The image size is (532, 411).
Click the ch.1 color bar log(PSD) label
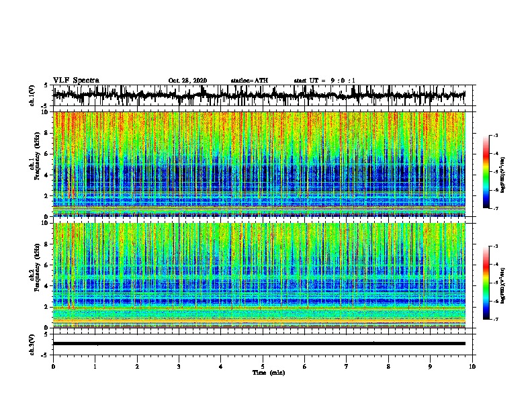[x=503, y=175]
